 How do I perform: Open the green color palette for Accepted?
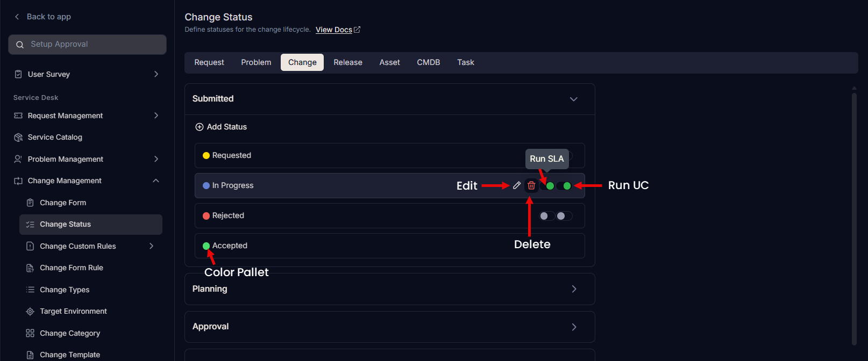pos(206,246)
